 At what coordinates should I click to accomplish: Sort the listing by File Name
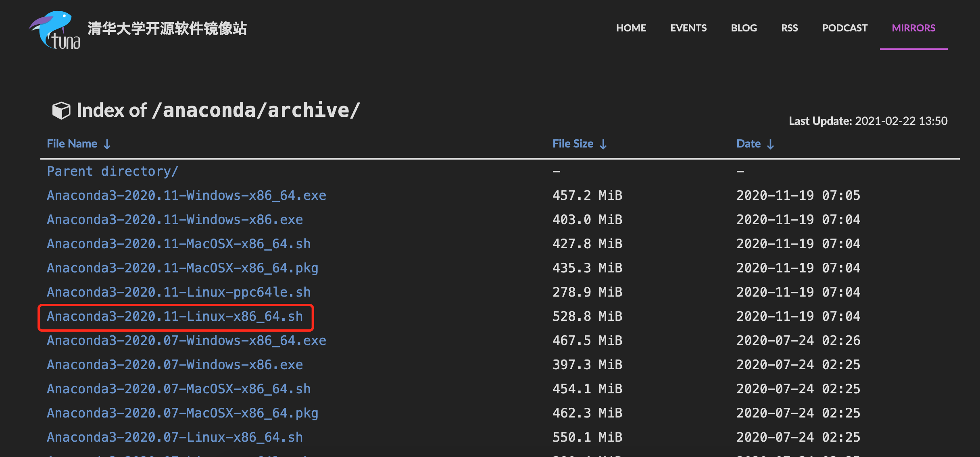pos(73,143)
